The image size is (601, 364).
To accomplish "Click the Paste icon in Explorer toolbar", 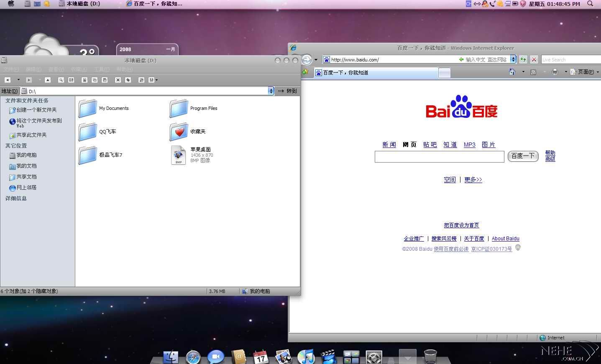I will [105, 80].
